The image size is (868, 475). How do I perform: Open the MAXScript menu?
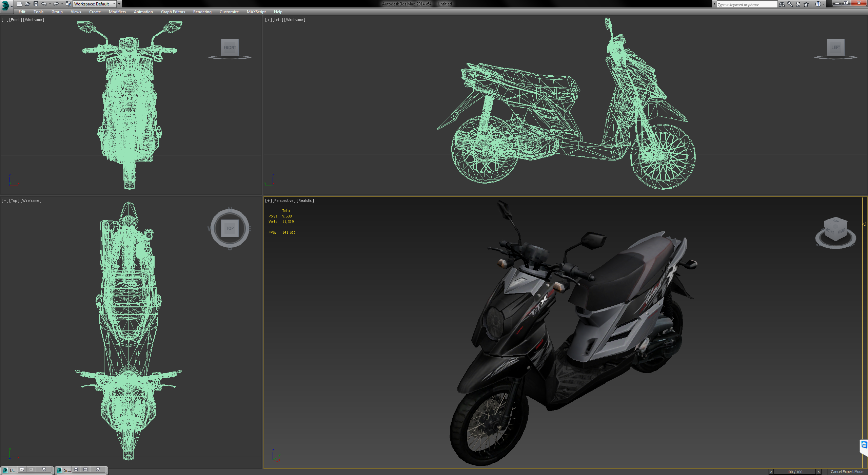pyautogui.click(x=256, y=12)
